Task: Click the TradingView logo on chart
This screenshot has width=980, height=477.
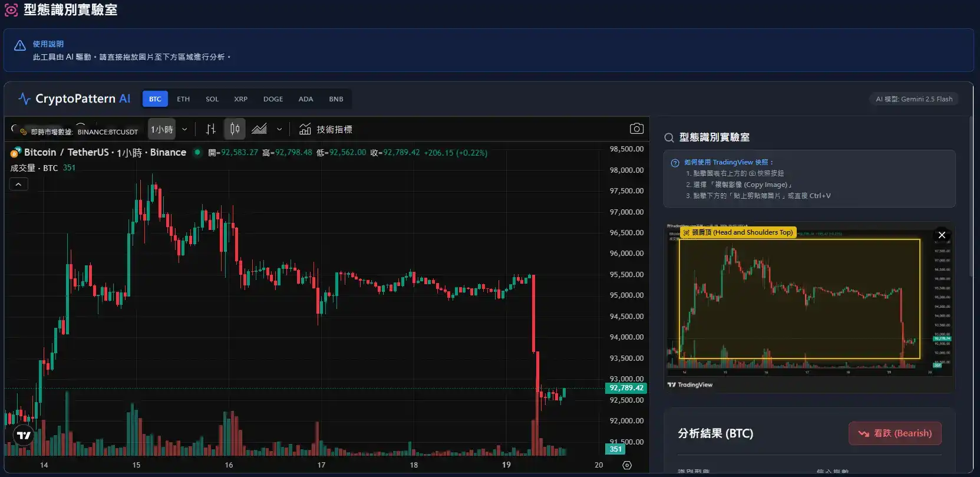Action: (x=24, y=436)
